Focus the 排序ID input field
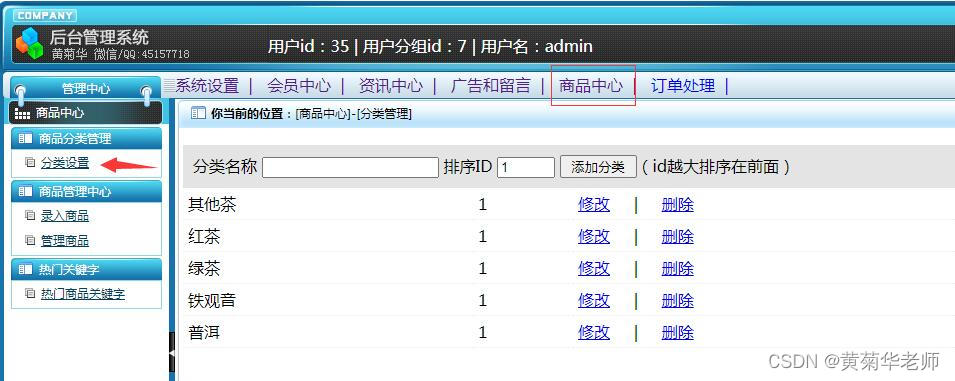955x381 pixels. 526,167
